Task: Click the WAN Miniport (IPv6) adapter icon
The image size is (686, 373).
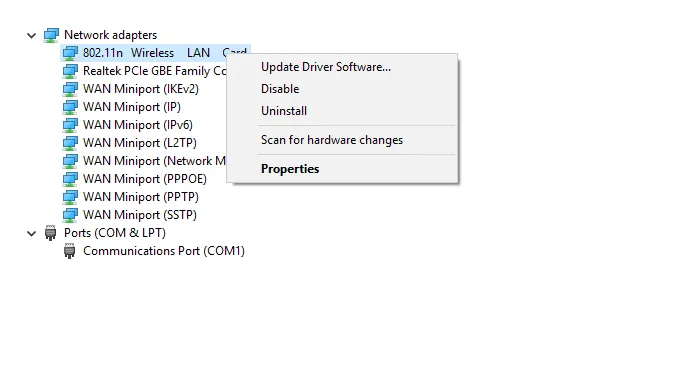Action: click(70, 125)
